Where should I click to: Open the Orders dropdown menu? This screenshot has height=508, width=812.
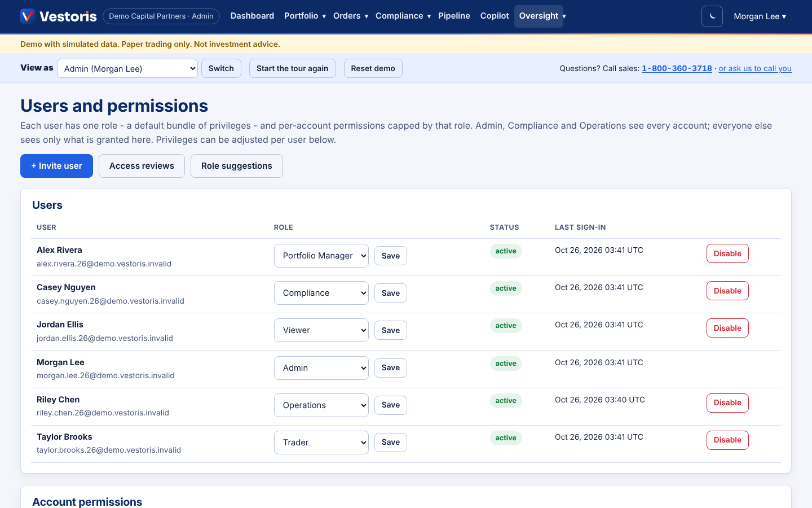pyautogui.click(x=351, y=16)
